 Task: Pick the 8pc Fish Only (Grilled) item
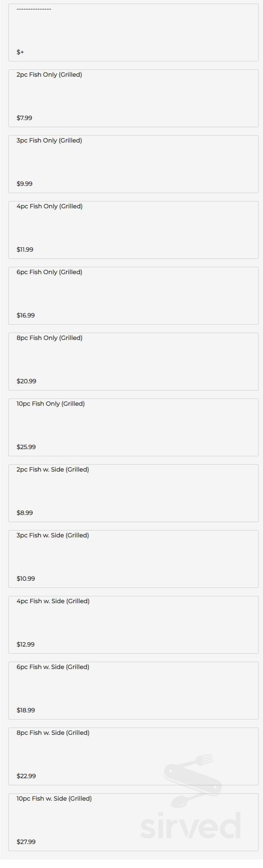(49, 338)
